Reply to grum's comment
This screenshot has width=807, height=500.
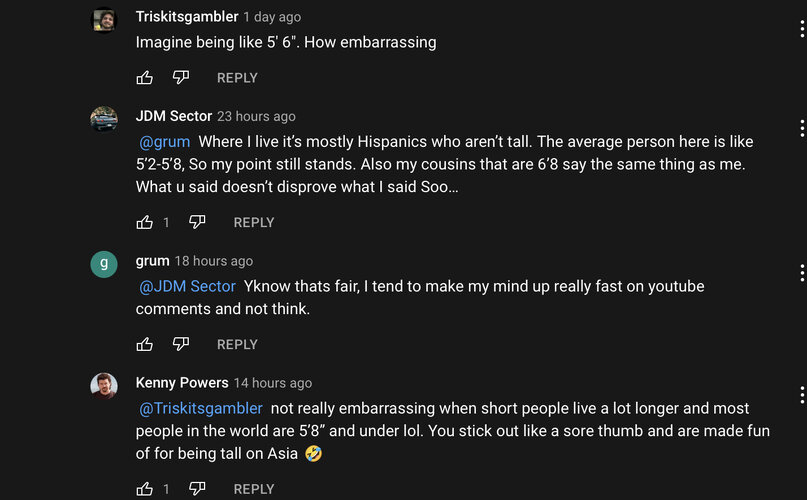coord(237,344)
